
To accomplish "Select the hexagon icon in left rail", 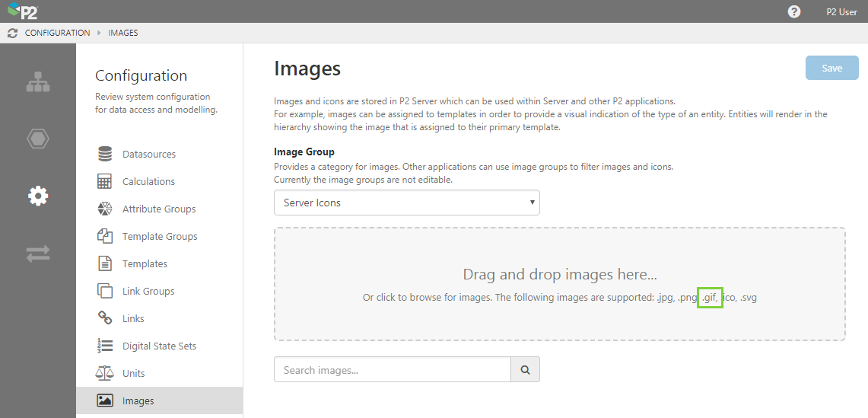I will point(38,139).
